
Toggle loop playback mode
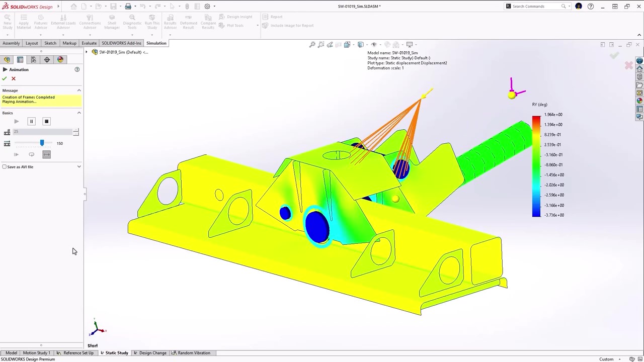[x=31, y=154]
